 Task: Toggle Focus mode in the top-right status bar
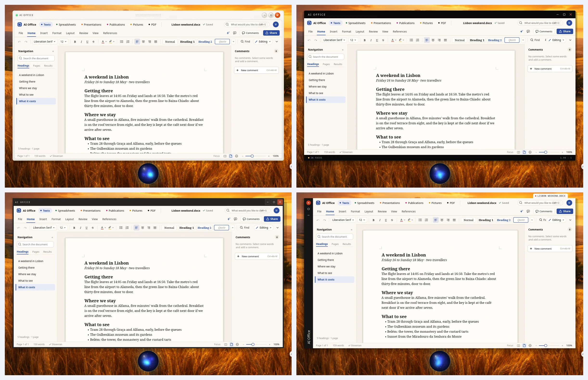click(510, 152)
